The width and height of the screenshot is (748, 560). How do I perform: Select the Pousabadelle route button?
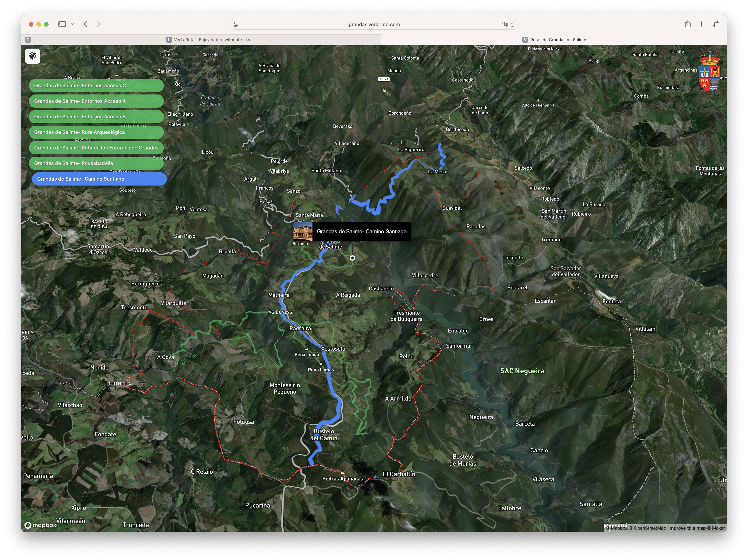click(x=96, y=163)
